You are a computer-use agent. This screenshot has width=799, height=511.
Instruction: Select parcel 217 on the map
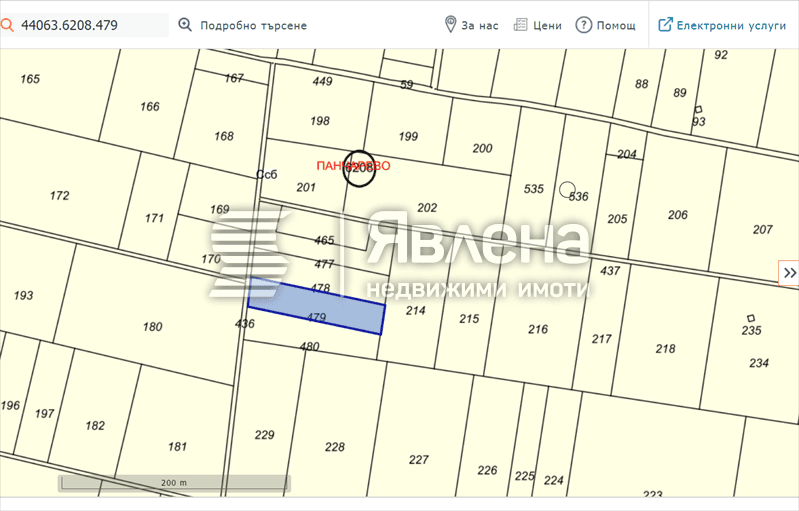(x=601, y=339)
